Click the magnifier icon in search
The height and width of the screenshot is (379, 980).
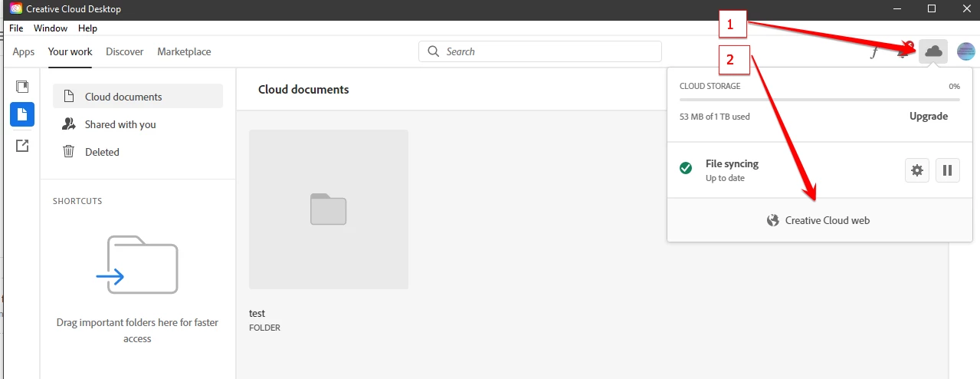point(434,51)
